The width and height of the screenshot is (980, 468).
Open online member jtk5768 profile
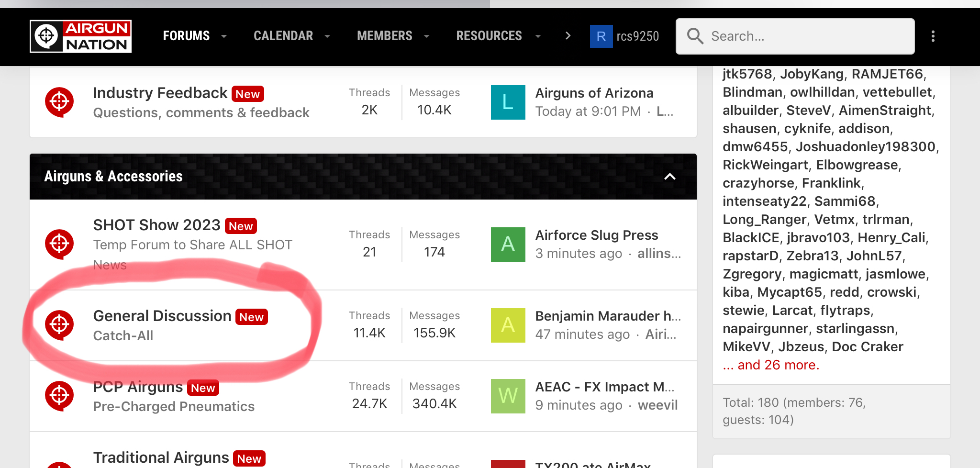(x=747, y=74)
